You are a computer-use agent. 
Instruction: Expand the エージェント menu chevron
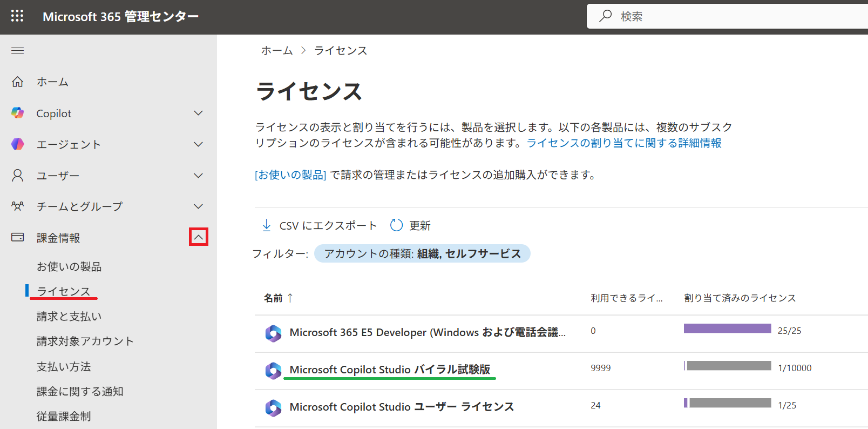tap(198, 144)
